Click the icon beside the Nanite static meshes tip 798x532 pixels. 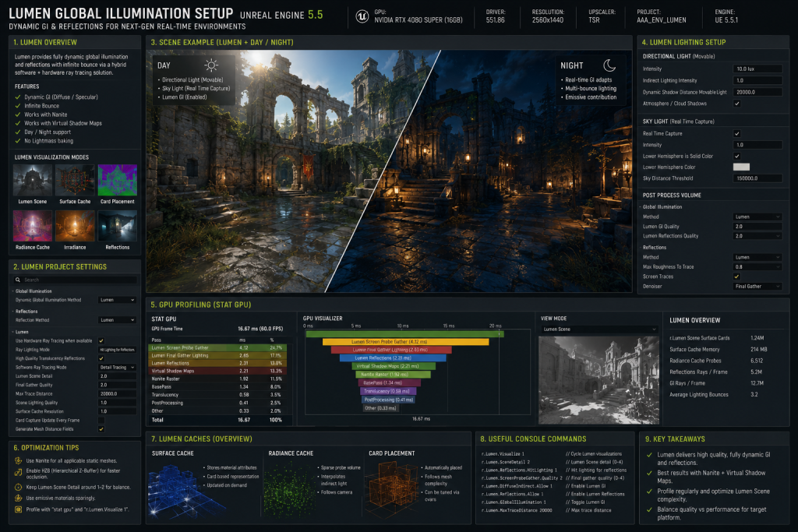(19, 461)
